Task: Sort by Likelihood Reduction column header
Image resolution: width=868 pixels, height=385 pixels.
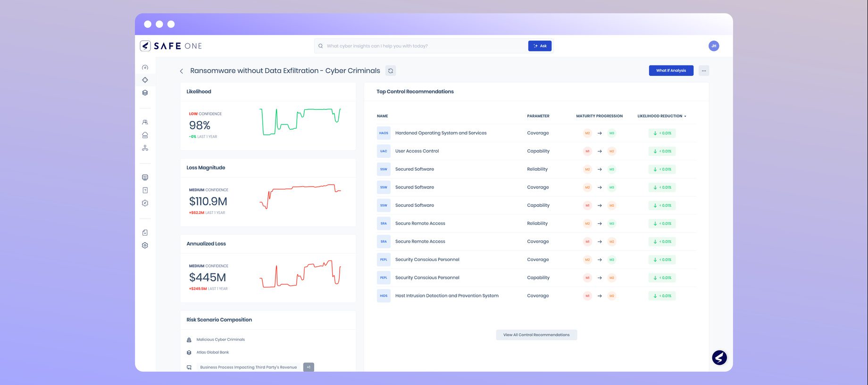Action: click(x=661, y=116)
